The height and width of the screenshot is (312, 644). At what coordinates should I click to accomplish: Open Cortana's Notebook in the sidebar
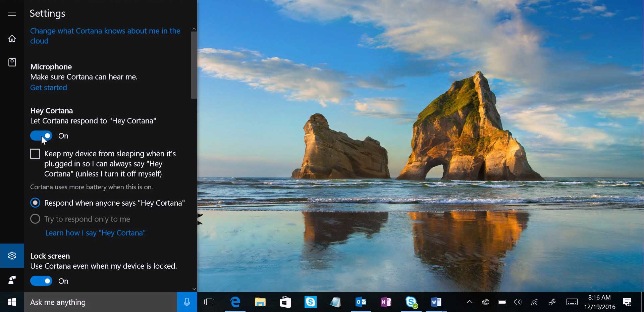[x=12, y=62]
